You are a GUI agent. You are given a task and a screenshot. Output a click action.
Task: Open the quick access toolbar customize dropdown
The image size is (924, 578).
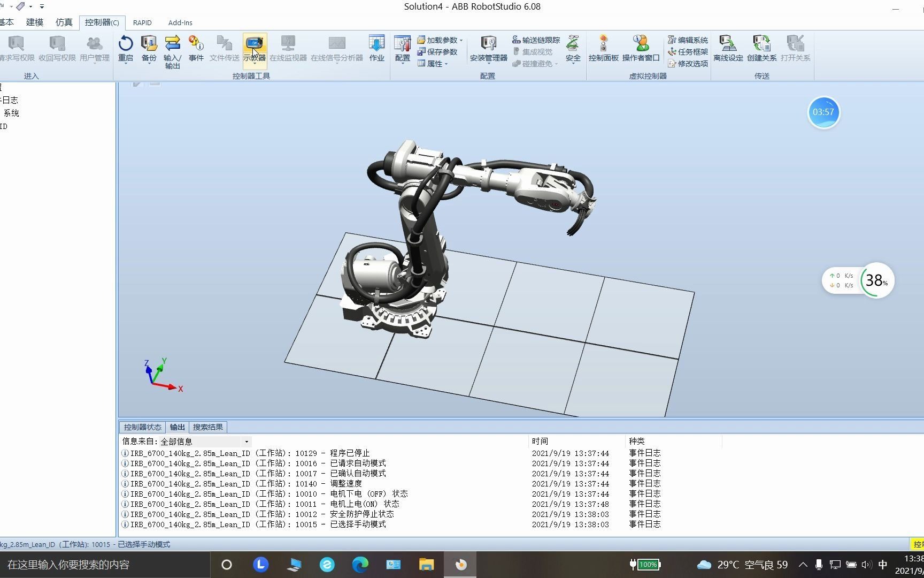click(x=42, y=6)
